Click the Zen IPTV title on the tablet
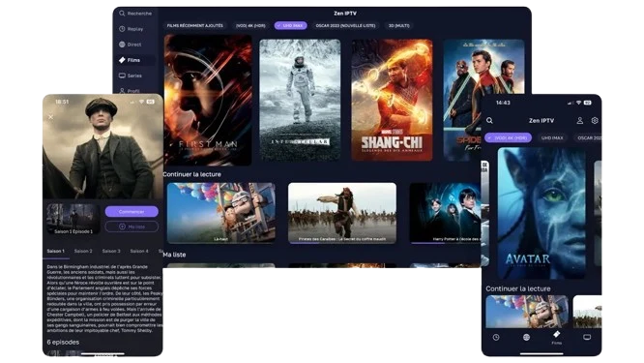This screenshot has height=363, width=644. [345, 14]
